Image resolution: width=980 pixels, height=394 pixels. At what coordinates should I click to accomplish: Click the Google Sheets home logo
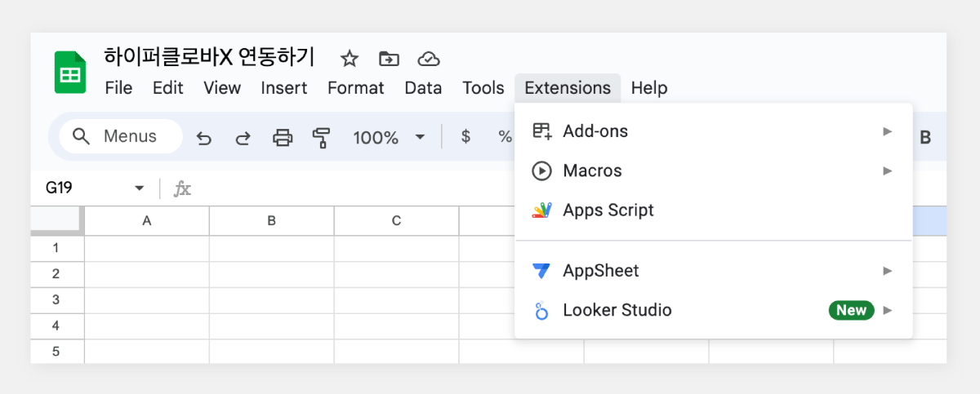tap(70, 72)
